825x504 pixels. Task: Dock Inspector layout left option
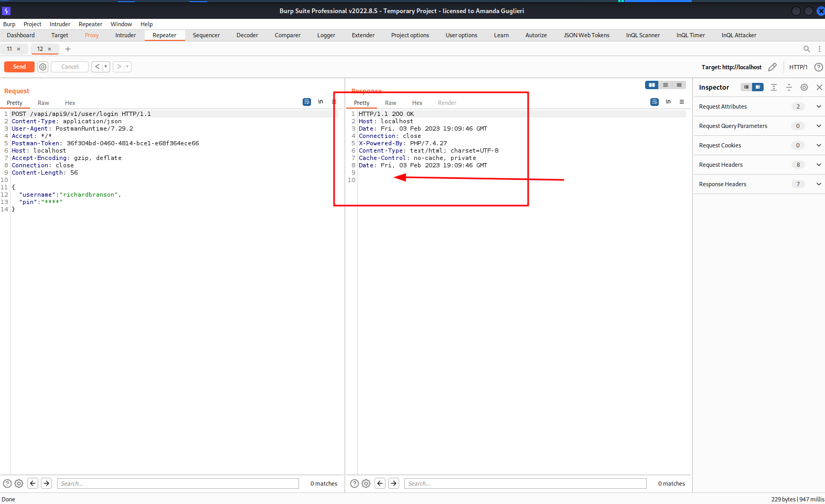[x=746, y=87]
